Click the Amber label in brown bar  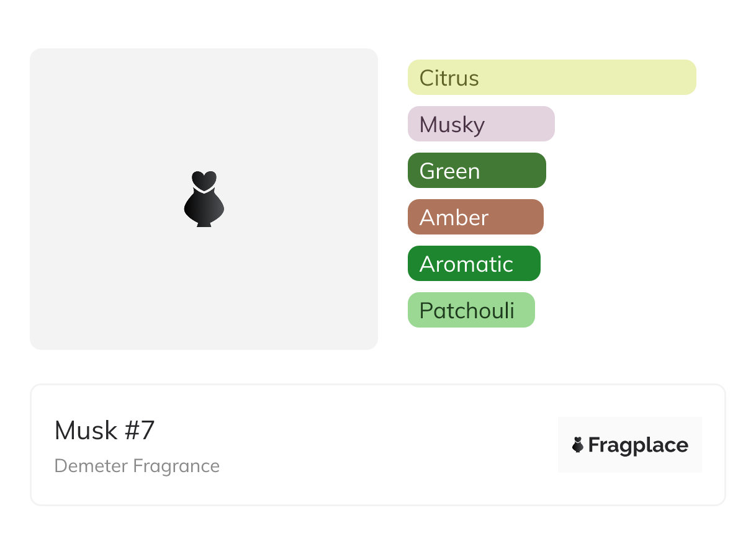(x=454, y=218)
